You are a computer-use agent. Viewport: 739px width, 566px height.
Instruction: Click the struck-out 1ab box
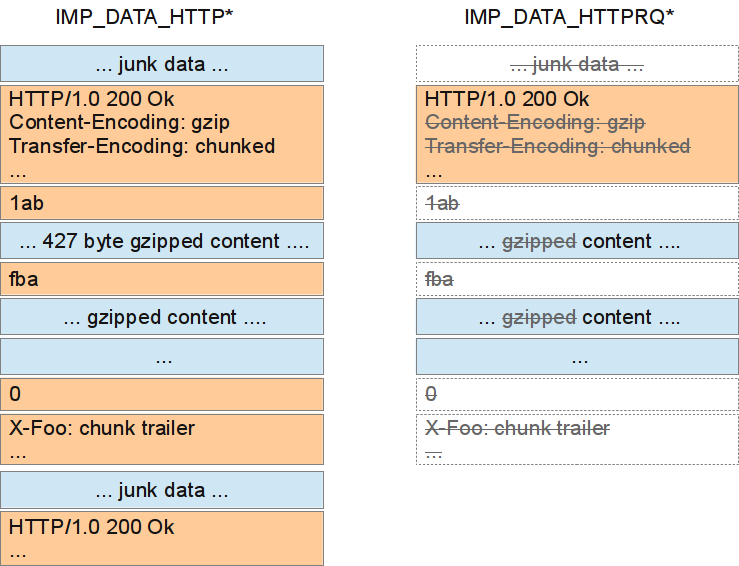pos(577,203)
